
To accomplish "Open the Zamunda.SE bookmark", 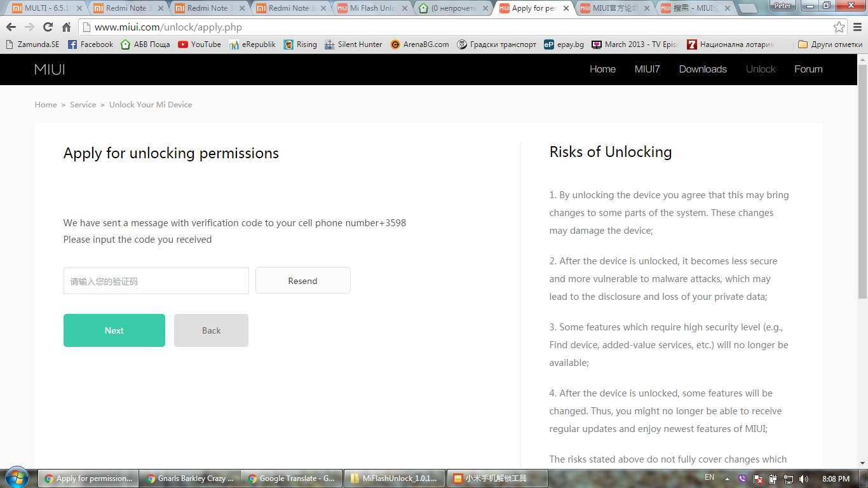I will point(32,44).
